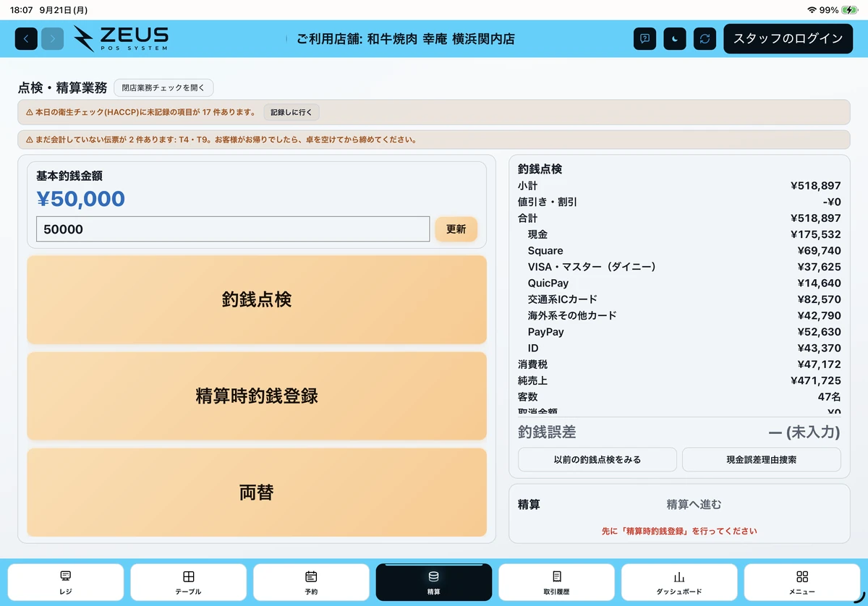Click the 更新 button
This screenshot has height=606, width=868.
pyautogui.click(x=456, y=229)
